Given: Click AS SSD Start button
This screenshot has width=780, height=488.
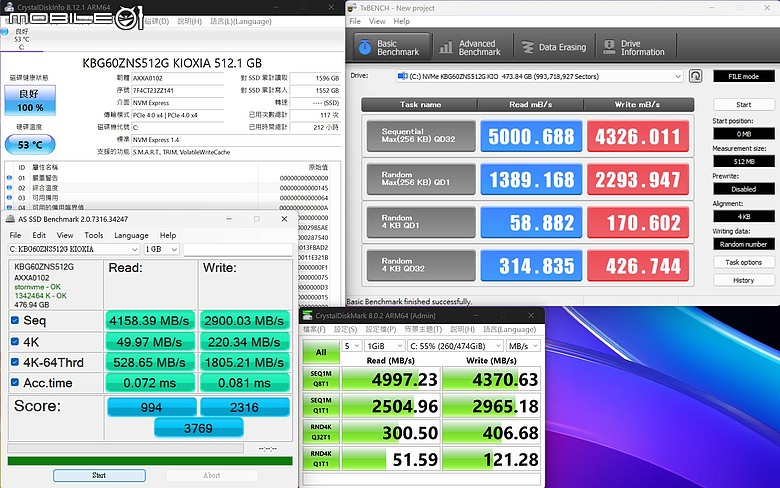Looking at the screenshot, I should coord(99,476).
